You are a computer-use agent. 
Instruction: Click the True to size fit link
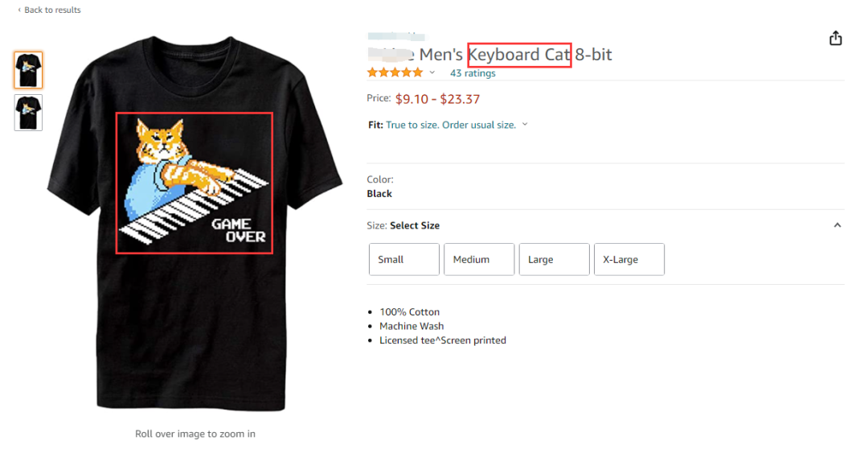[450, 125]
